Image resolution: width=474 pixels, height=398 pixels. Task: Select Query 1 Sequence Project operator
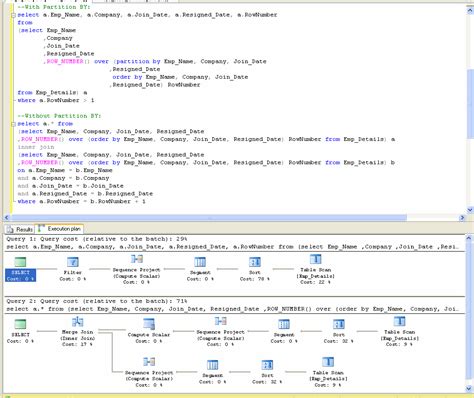coord(136,269)
